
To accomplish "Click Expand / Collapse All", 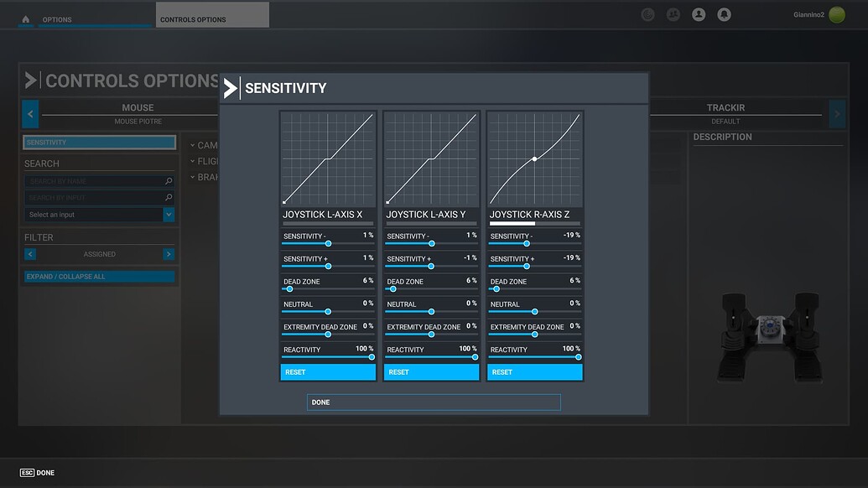I will click(99, 276).
